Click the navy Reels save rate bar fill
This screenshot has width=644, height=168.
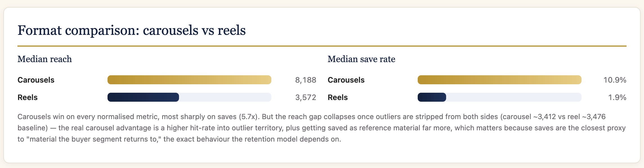click(x=432, y=97)
